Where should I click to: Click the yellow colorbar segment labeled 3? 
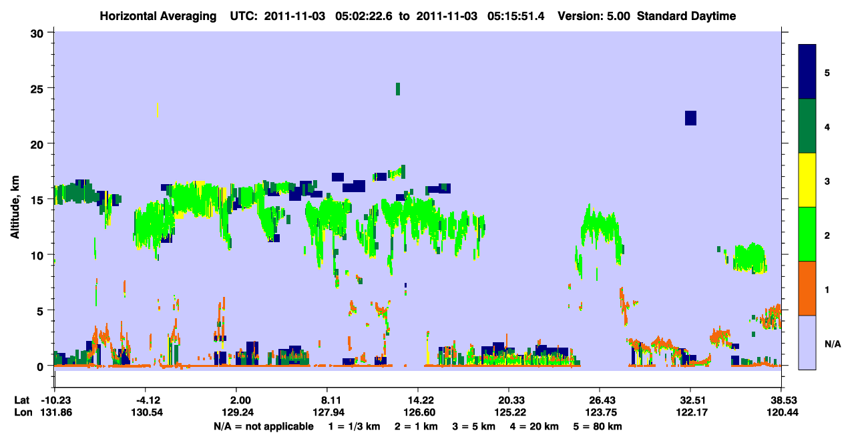pos(807,180)
